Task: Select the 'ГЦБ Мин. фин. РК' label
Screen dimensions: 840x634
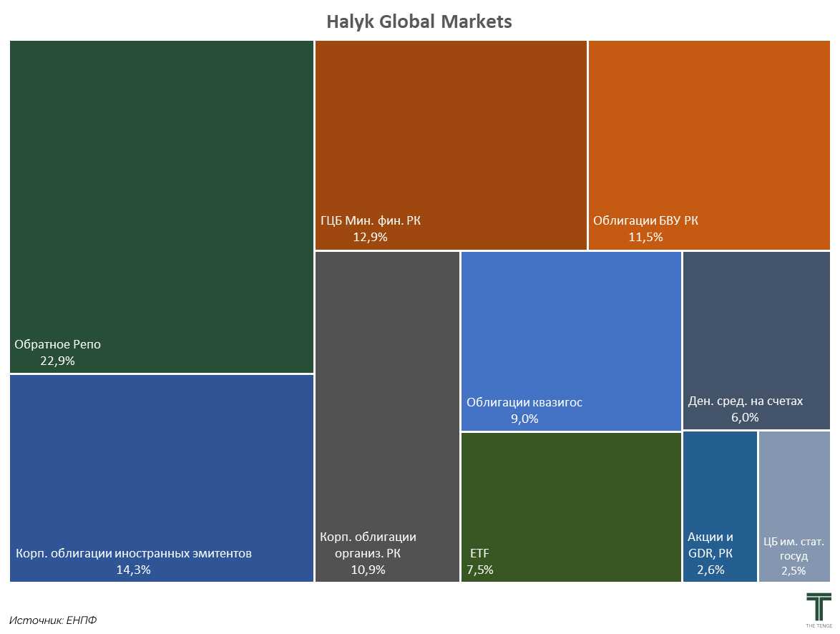Action: 370,220
